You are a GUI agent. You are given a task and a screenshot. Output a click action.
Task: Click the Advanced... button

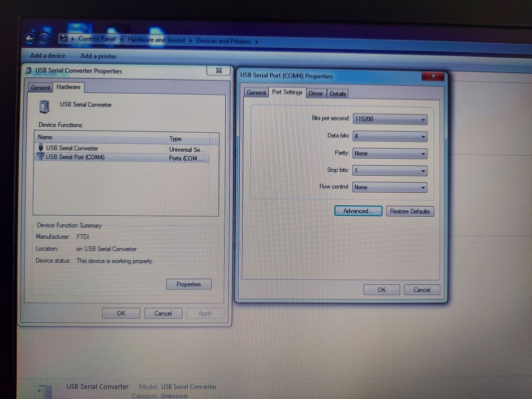click(358, 211)
